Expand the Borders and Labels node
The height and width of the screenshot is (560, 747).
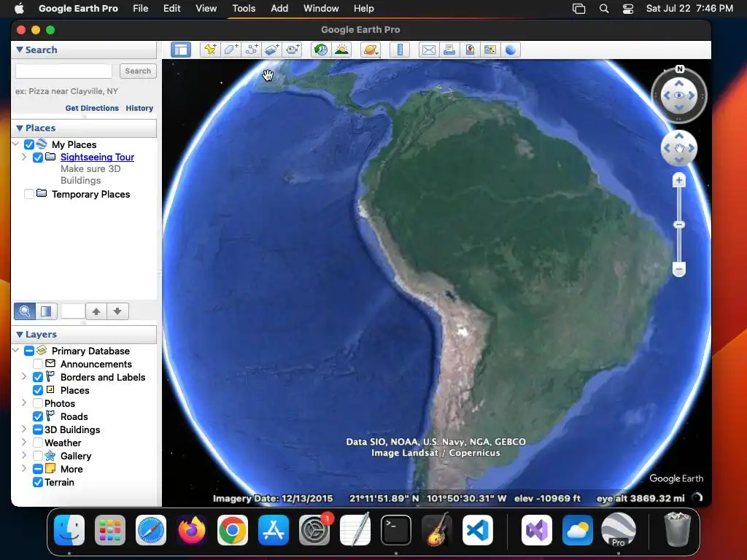(x=24, y=377)
